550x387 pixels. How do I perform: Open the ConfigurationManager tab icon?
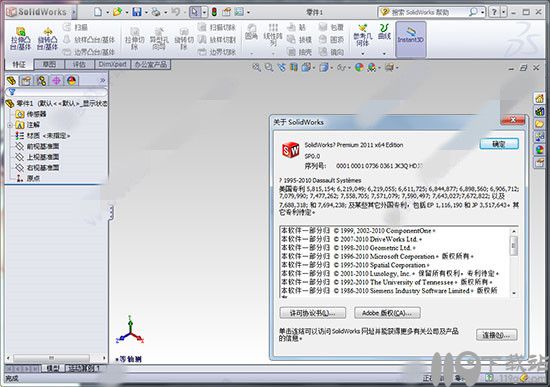pos(41,81)
